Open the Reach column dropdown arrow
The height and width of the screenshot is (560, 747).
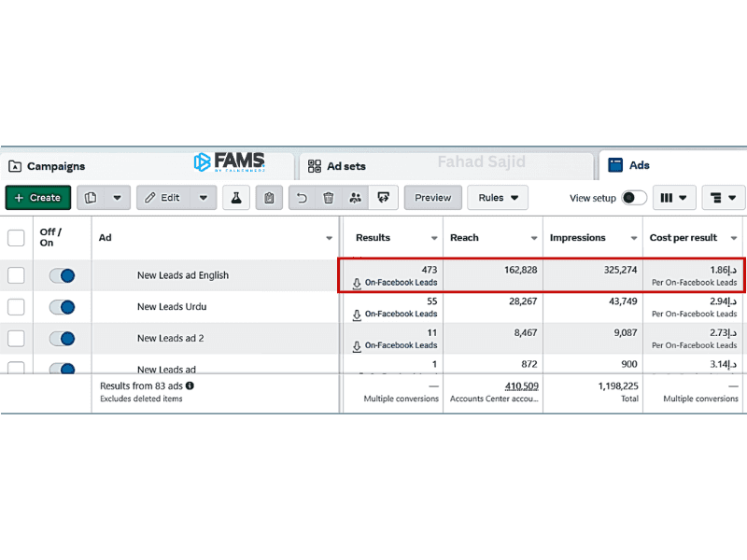(534, 238)
